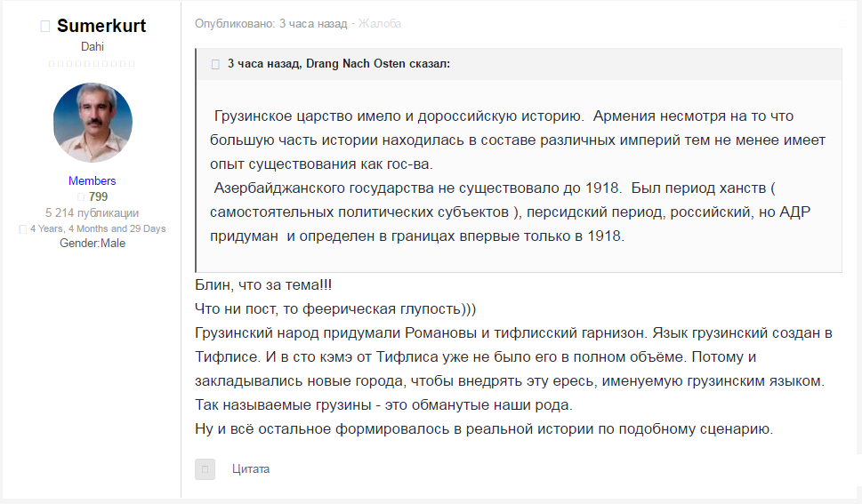The image size is (862, 504).
Task: Open Sumerkurt's profile via the username
Action: coord(101,26)
